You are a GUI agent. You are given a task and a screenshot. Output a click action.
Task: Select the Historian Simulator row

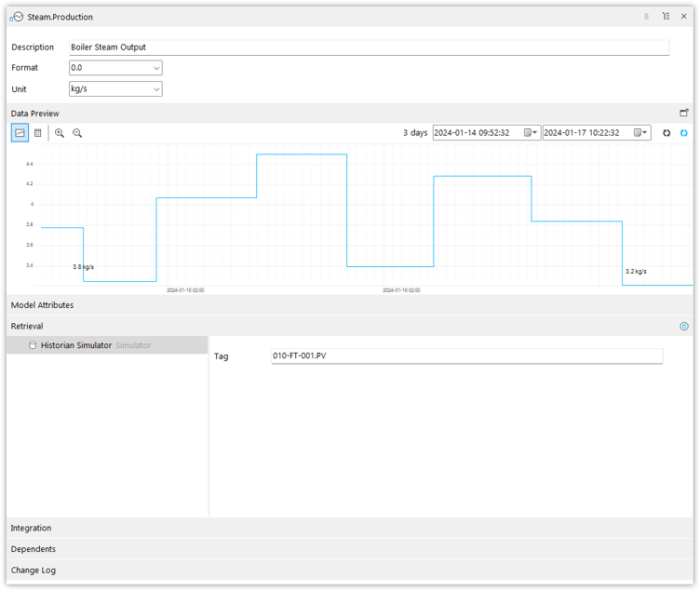click(107, 345)
